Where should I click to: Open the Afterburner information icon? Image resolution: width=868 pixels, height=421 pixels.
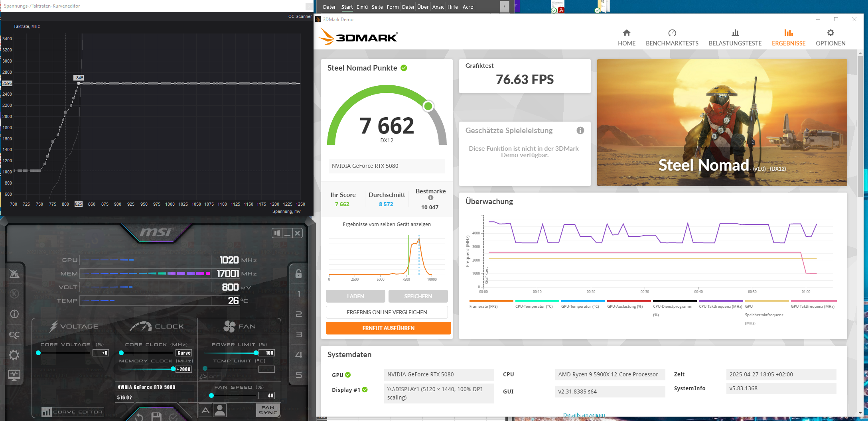coord(14,314)
